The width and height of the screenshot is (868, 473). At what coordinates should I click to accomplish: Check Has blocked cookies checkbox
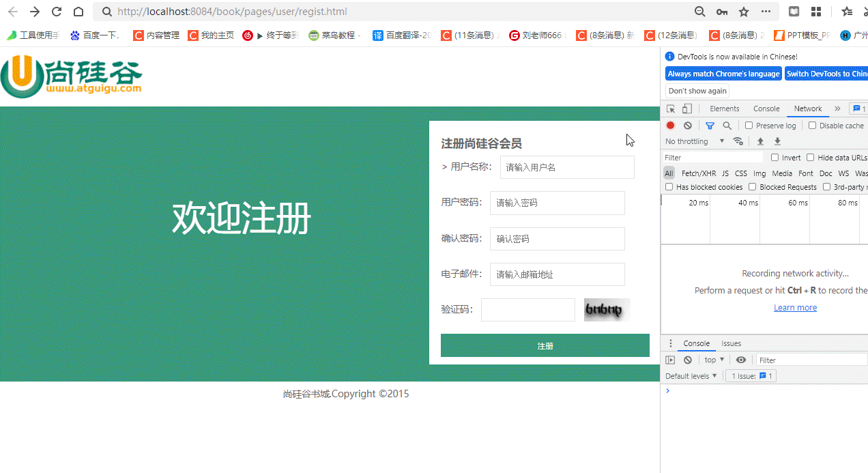pyautogui.click(x=669, y=187)
